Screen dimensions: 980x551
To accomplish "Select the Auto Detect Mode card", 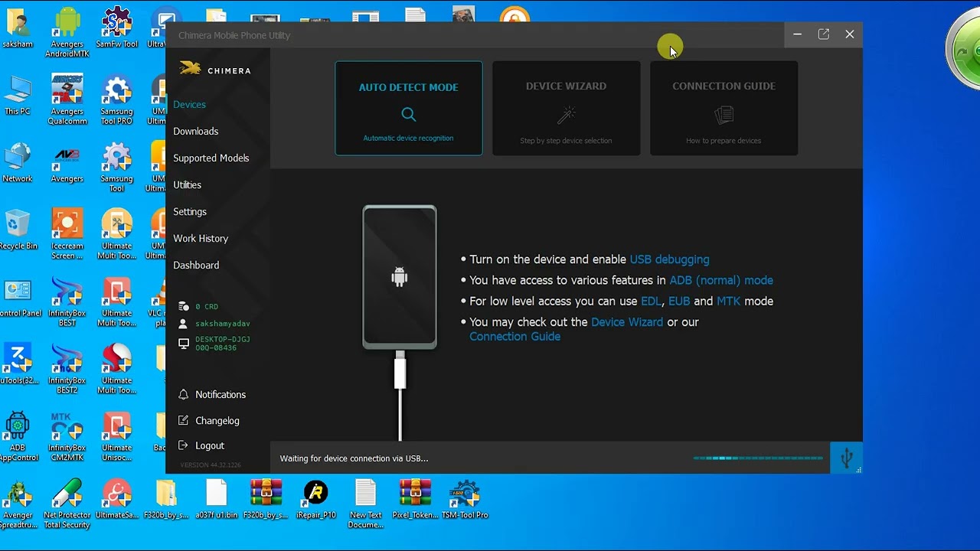I will point(409,108).
